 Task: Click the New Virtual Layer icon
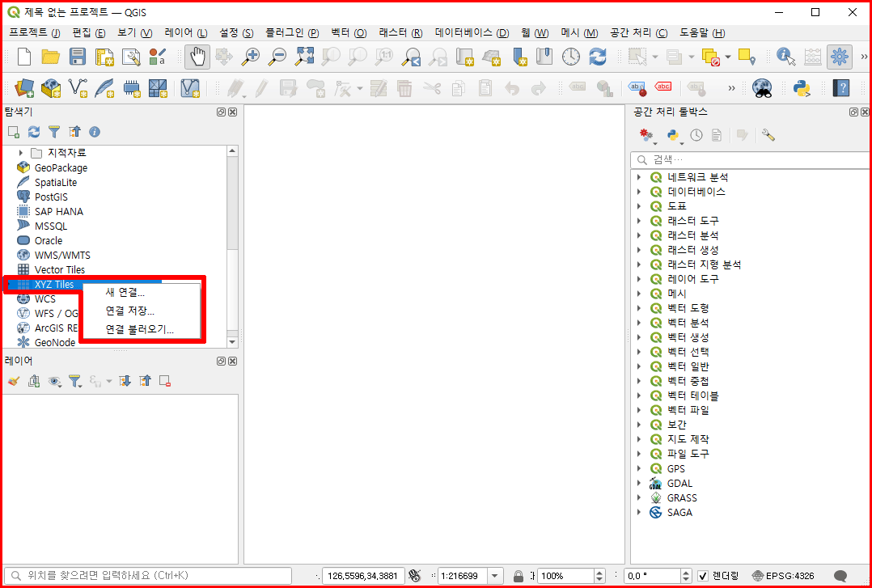point(191,88)
